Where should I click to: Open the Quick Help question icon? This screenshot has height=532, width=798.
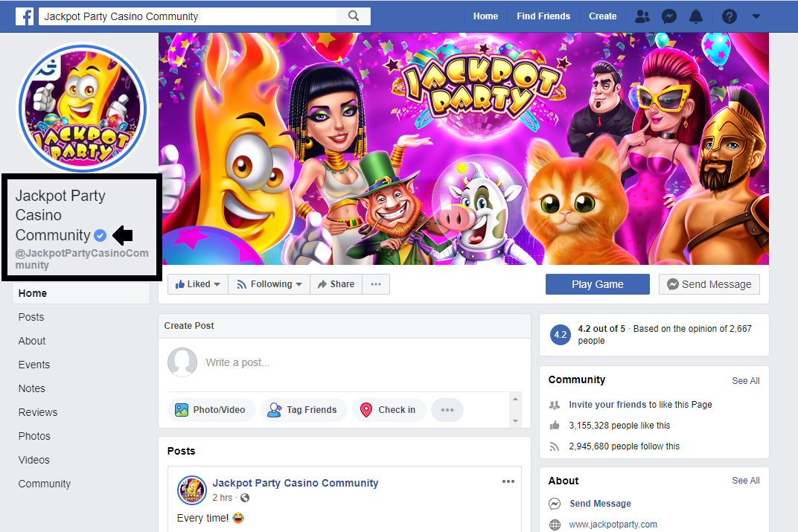pyautogui.click(x=730, y=16)
